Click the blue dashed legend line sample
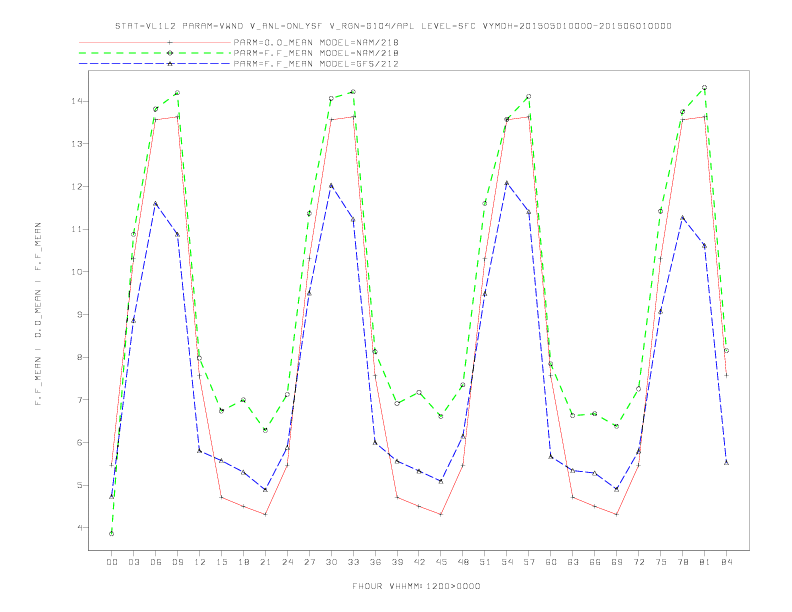 (155, 64)
